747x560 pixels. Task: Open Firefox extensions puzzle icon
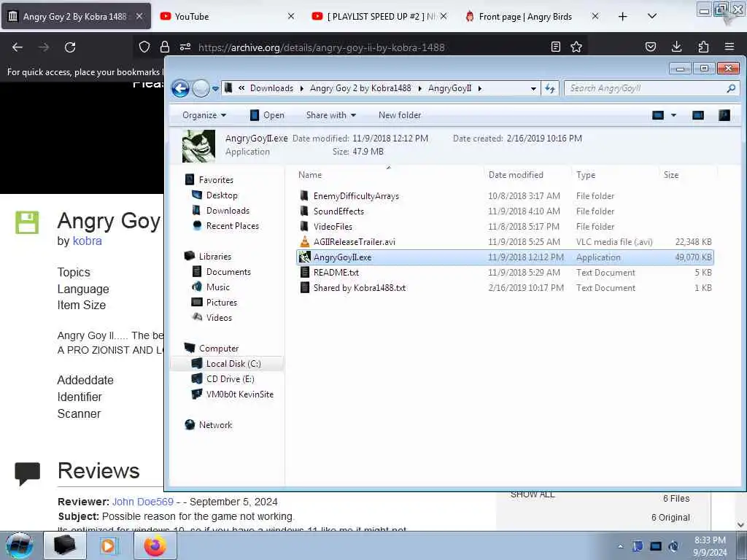point(703,47)
